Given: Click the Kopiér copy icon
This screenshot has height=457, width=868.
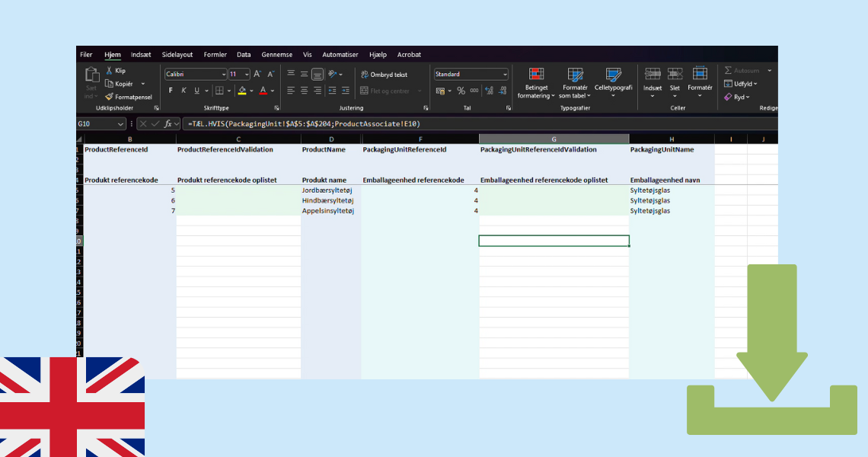Looking at the screenshot, I should [x=109, y=84].
